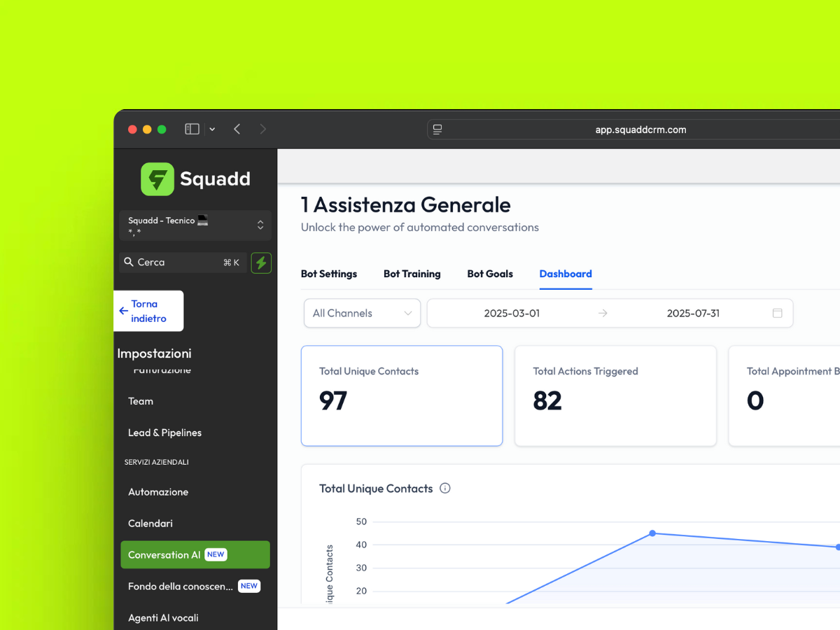840x630 pixels.
Task: Click the Squadd lightning logo icon
Action: [157, 179]
